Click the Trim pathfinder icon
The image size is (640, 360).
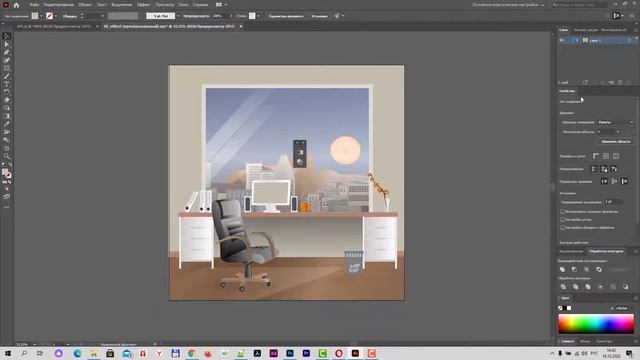coord(576,287)
